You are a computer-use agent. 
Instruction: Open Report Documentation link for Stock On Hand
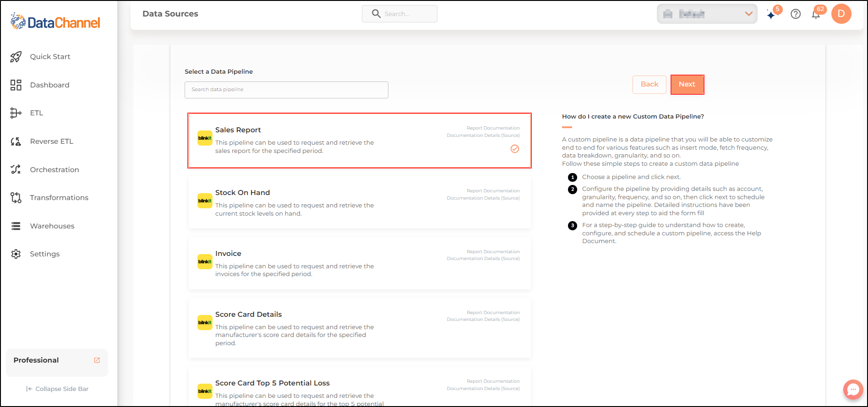coord(493,191)
